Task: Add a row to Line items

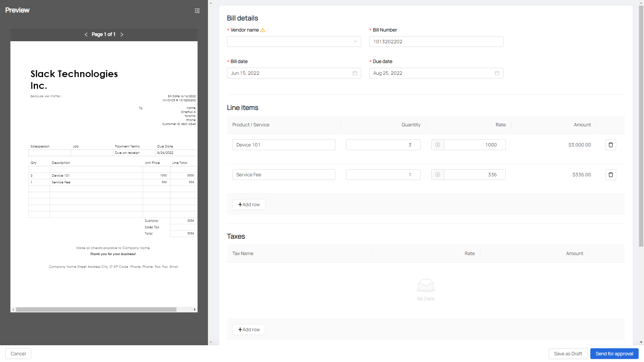Action: 249,204
